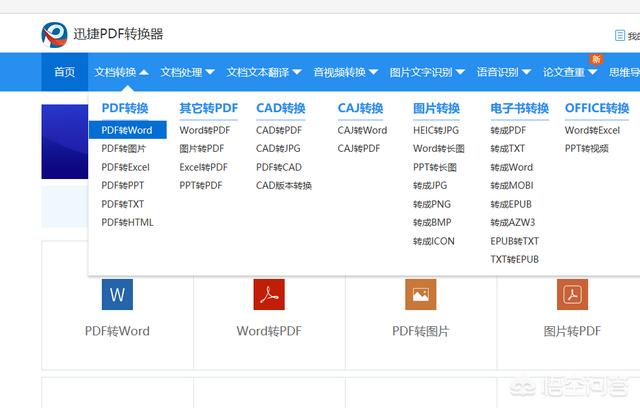This screenshot has width=640, height=408.
Task: Choose EPUB转TXT from the menu
Action: point(514,241)
